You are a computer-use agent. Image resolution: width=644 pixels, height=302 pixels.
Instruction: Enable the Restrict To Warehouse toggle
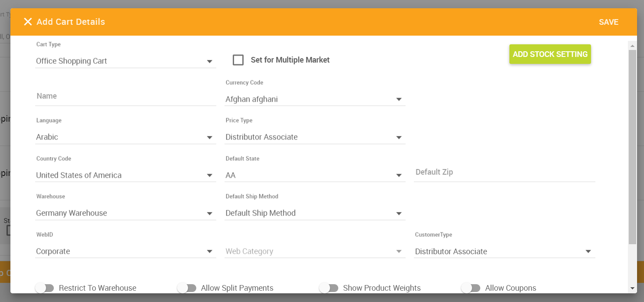45,288
